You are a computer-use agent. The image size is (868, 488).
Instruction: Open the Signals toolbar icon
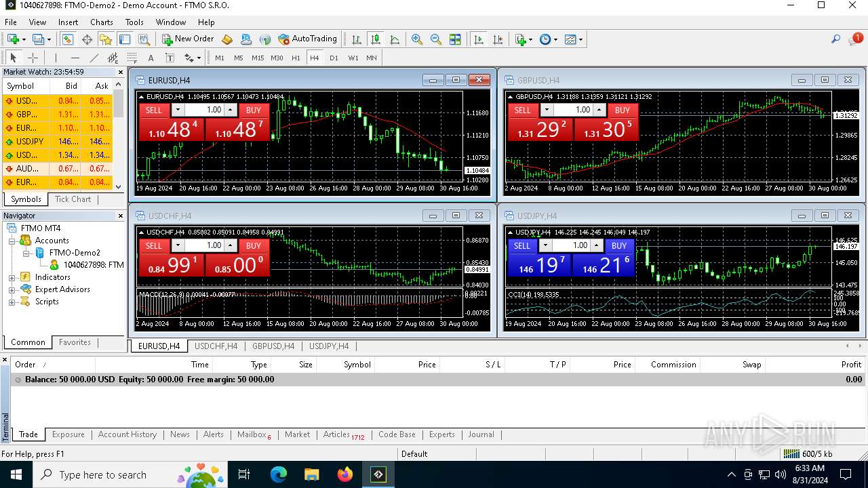(x=265, y=39)
